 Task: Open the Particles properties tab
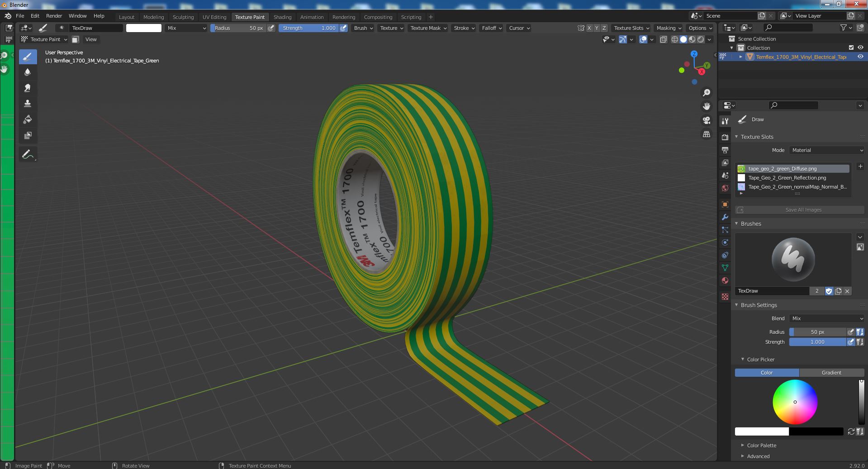coord(725,230)
